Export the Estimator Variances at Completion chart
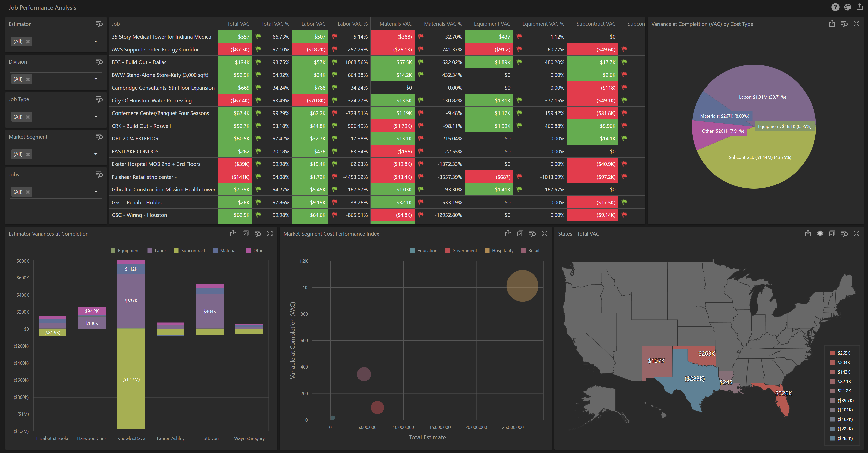 (233, 233)
